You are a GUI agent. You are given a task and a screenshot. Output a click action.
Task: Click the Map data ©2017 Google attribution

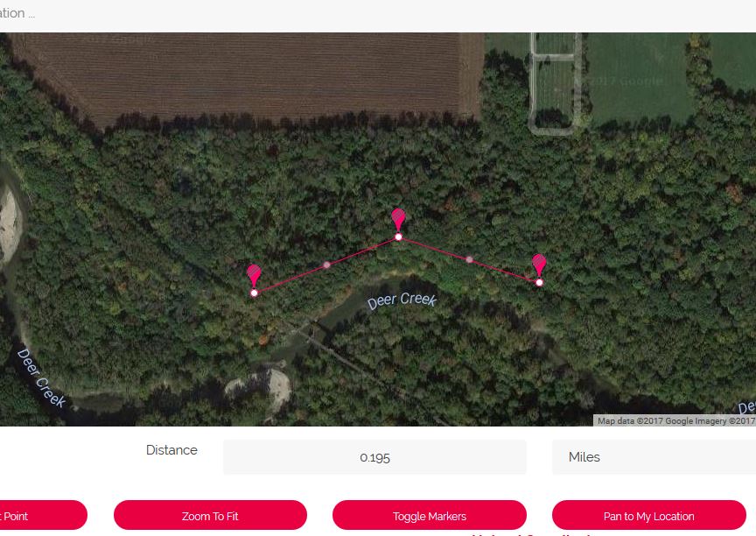[675, 420]
